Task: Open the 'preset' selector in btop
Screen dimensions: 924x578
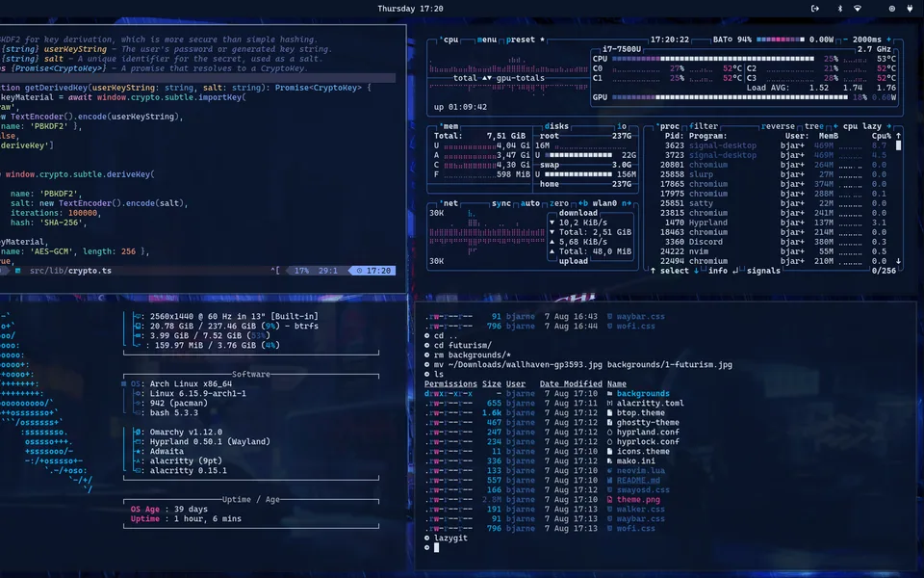Action: coord(521,39)
